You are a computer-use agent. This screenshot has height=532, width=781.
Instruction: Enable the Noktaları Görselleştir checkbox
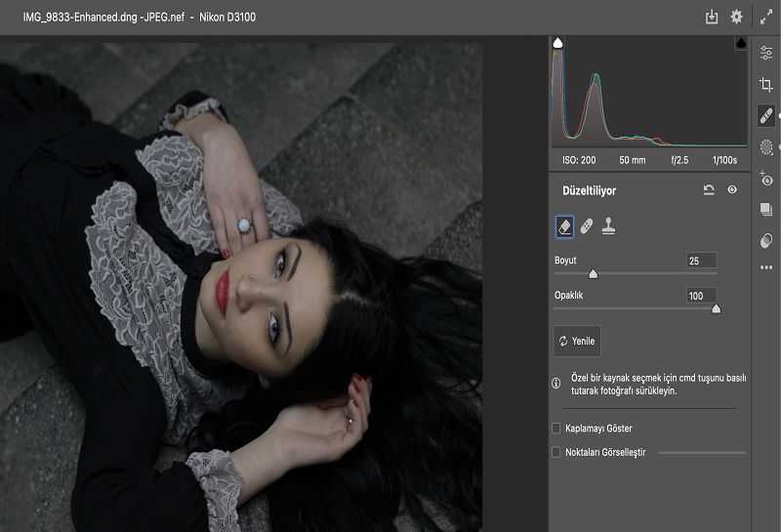(556, 452)
